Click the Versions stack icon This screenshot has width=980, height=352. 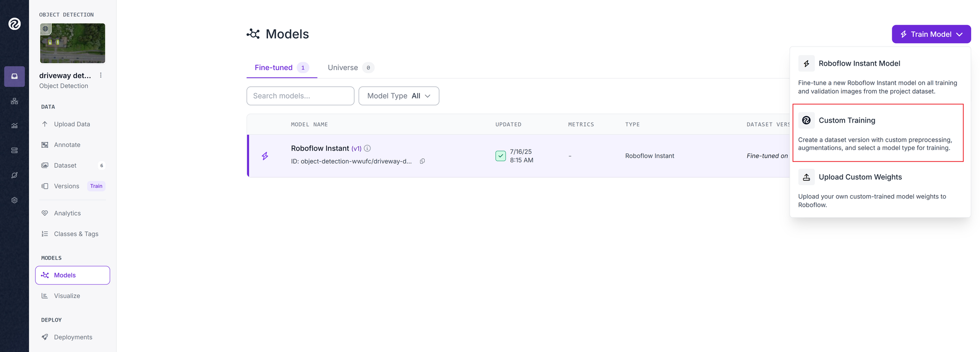pyautogui.click(x=45, y=186)
